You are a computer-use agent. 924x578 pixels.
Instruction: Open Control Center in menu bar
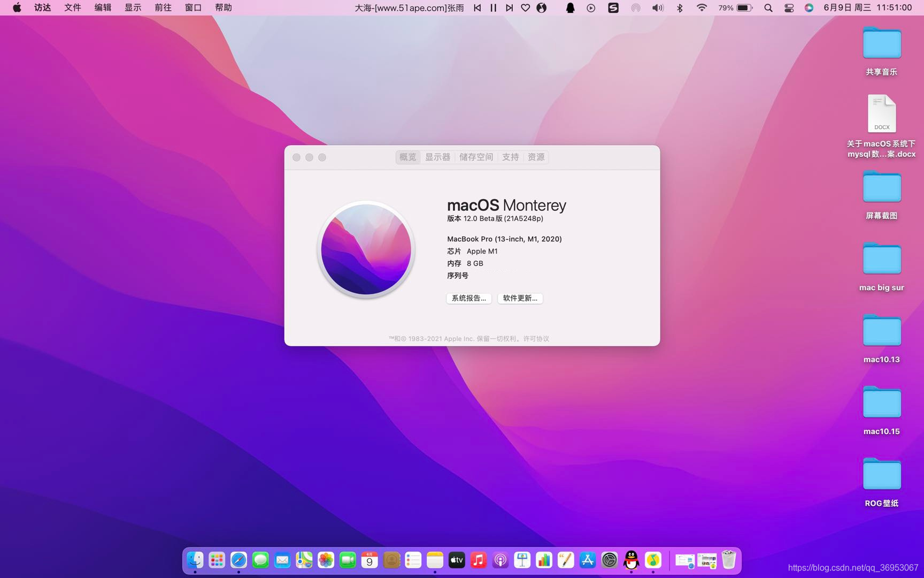pos(789,7)
